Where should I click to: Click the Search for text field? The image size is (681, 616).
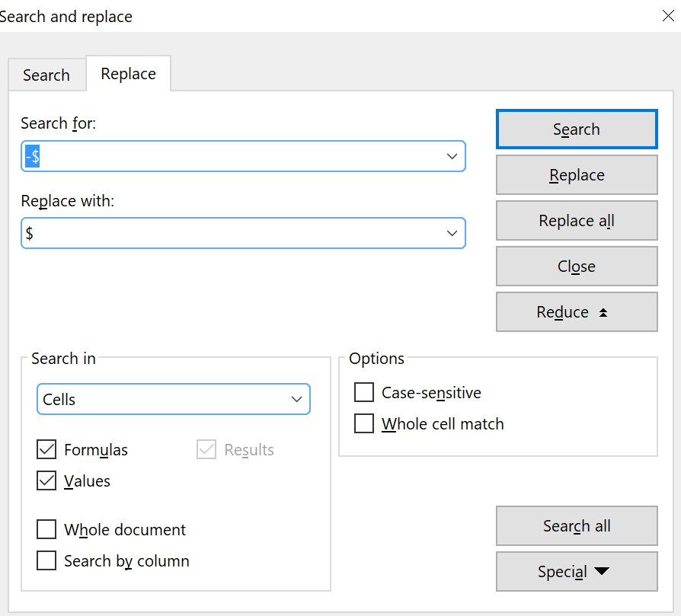pyautogui.click(x=229, y=156)
